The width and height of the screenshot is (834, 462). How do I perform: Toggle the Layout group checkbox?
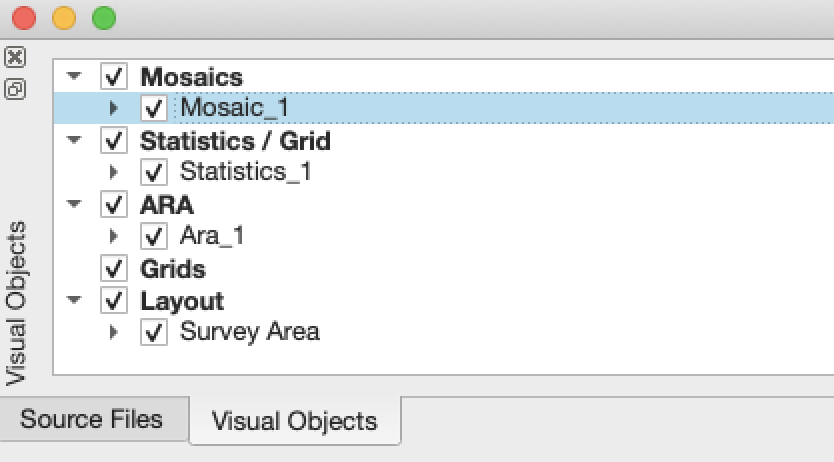(x=114, y=301)
